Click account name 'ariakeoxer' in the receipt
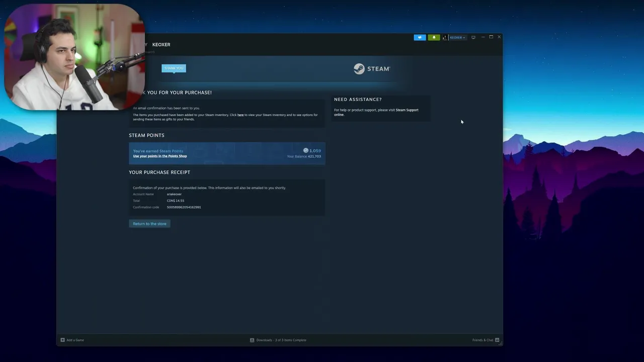Screen dimensions: 644x362 pos(174,194)
